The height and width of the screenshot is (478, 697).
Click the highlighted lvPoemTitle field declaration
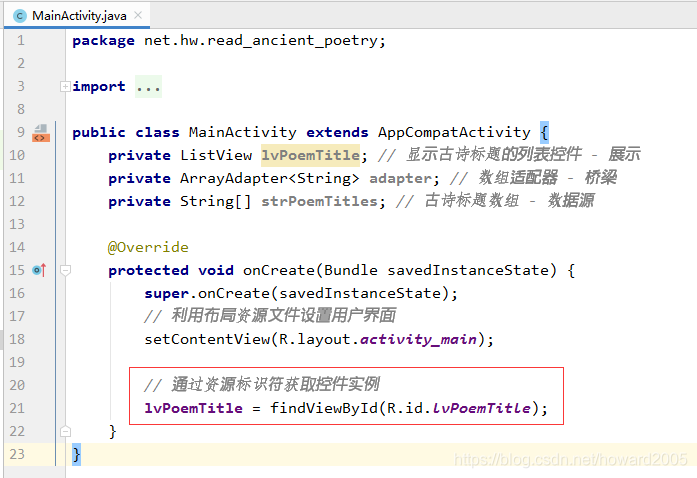pyautogui.click(x=310, y=155)
